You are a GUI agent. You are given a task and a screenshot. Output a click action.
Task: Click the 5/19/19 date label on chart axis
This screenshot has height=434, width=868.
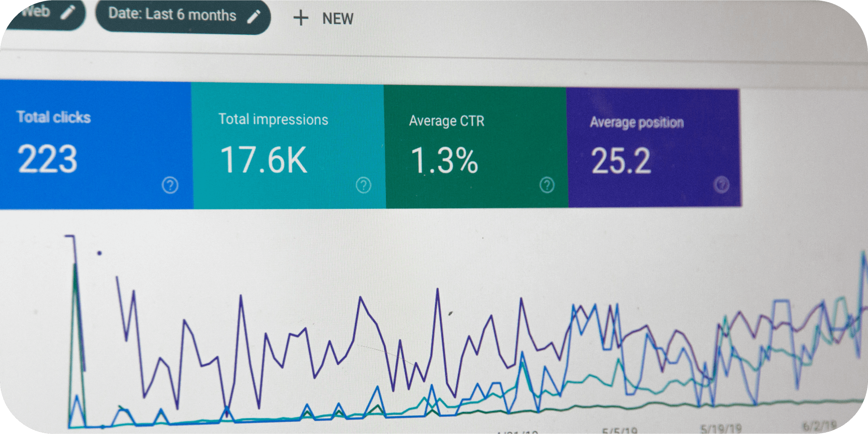pyautogui.click(x=720, y=428)
